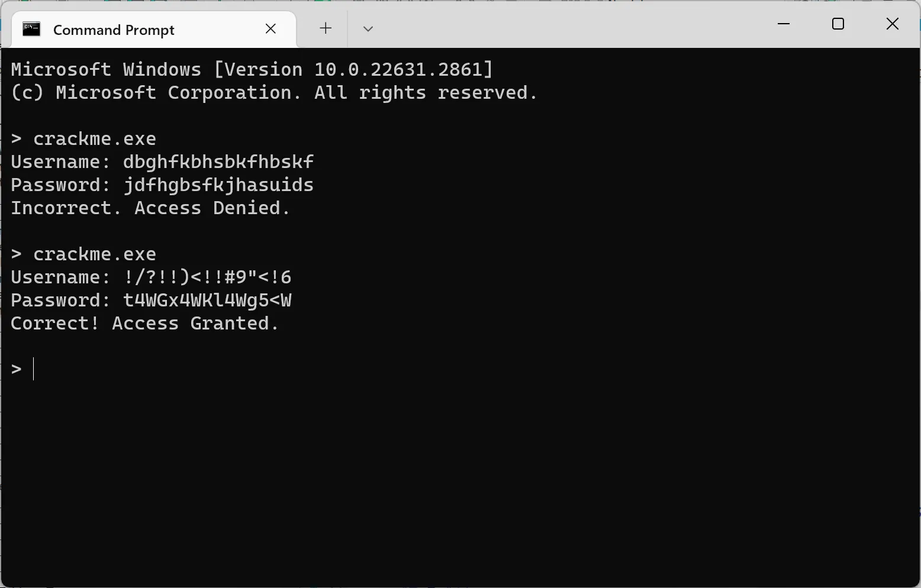
Task: Minimize the terminal window
Action: tap(784, 24)
